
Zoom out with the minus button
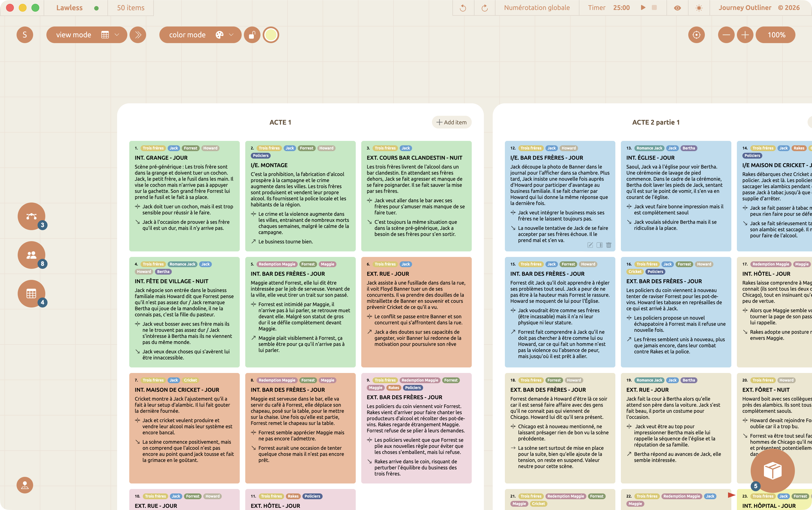(726, 35)
